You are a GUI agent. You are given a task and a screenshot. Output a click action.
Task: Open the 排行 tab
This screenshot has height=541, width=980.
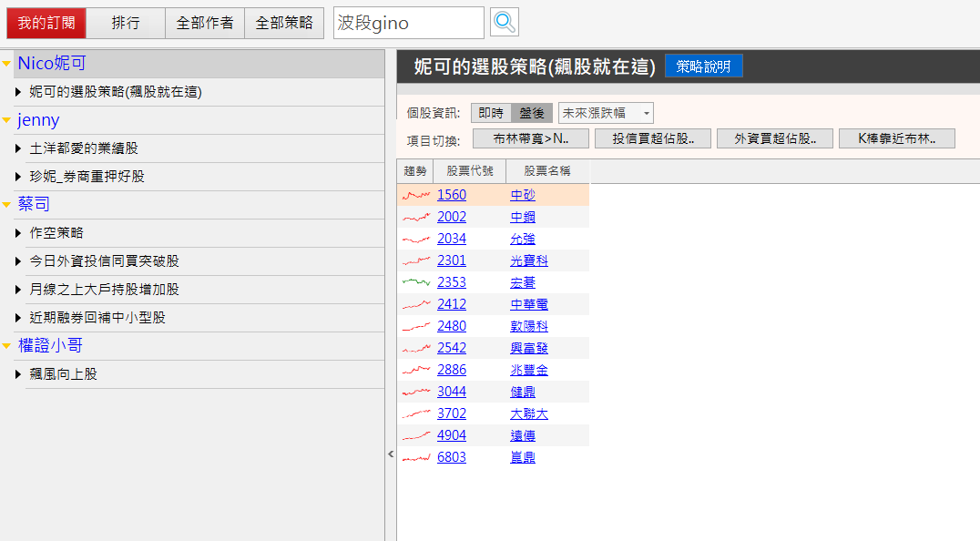[126, 23]
